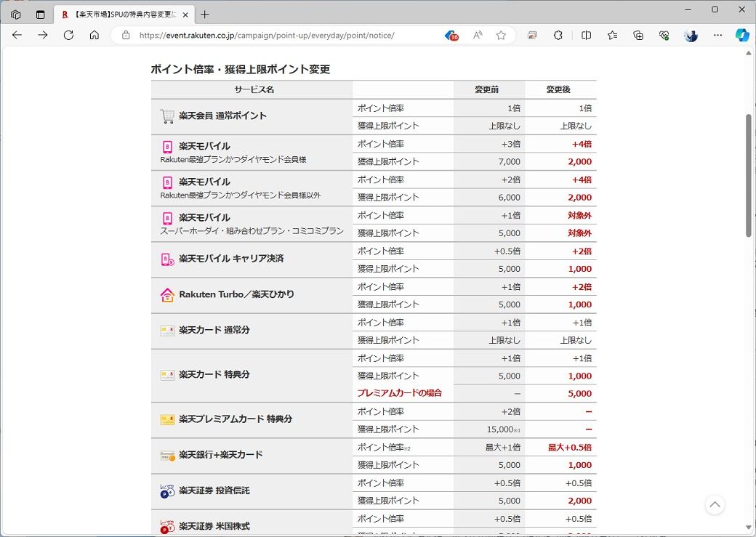
Task: Click the browser profile avatar
Action: pyautogui.click(x=689, y=34)
